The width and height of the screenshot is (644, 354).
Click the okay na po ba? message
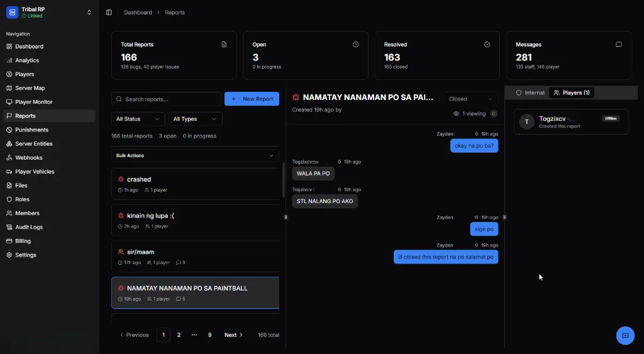pyautogui.click(x=474, y=146)
